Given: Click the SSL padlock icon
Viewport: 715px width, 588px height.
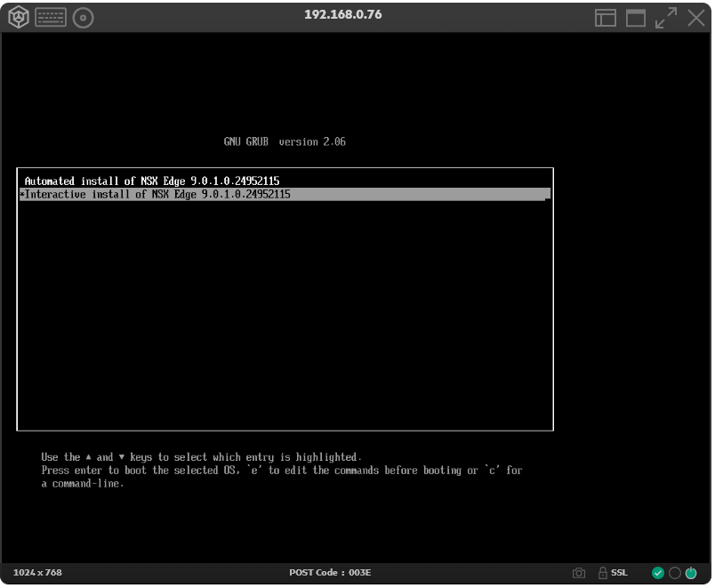Looking at the screenshot, I should click(x=602, y=573).
